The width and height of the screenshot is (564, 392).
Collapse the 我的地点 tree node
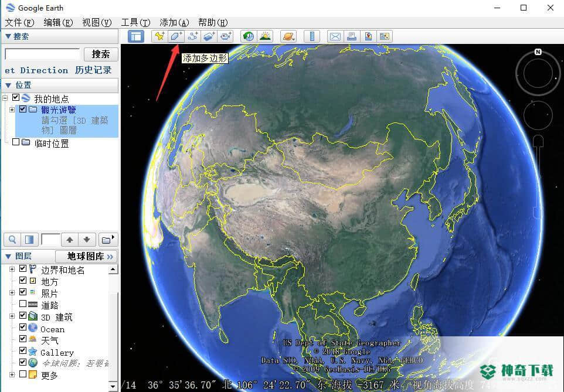[5, 98]
